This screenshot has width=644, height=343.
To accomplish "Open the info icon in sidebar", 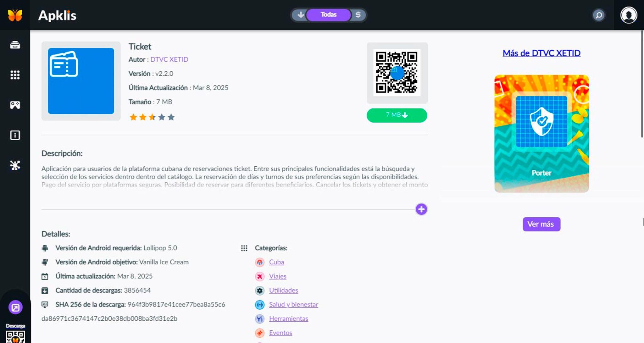I will 15,135.
